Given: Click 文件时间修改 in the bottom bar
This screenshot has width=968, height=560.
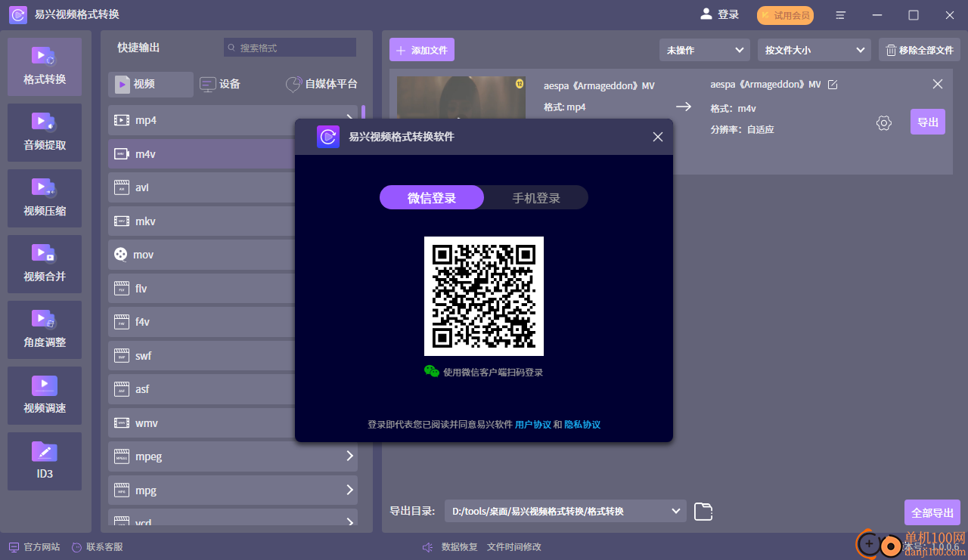Looking at the screenshot, I should click(514, 547).
